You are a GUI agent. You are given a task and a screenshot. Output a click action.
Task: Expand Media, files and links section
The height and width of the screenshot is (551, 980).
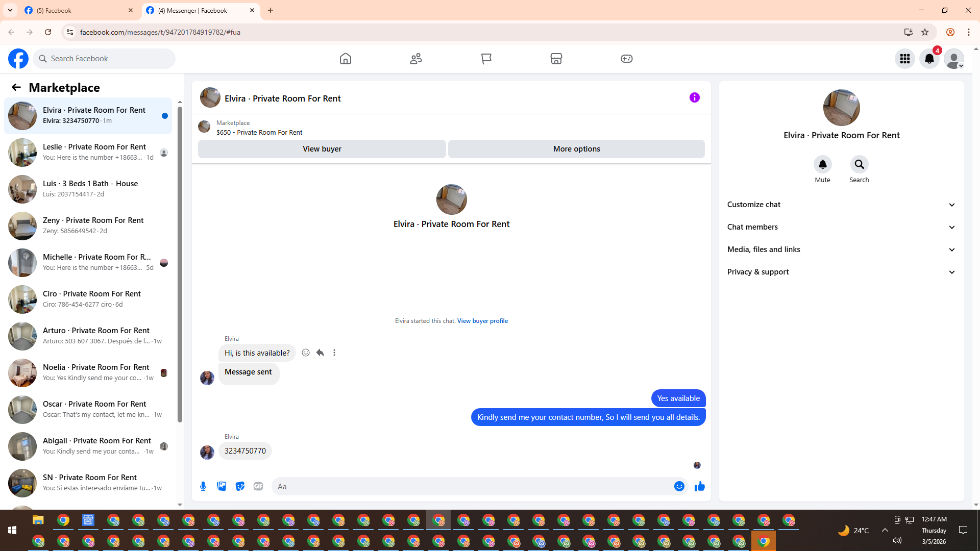[842, 249]
